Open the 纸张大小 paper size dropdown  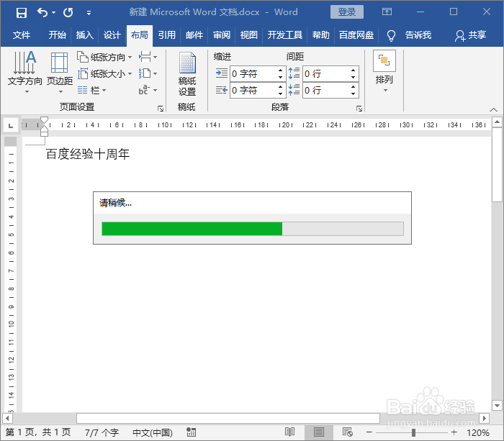click(x=104, y=74)
